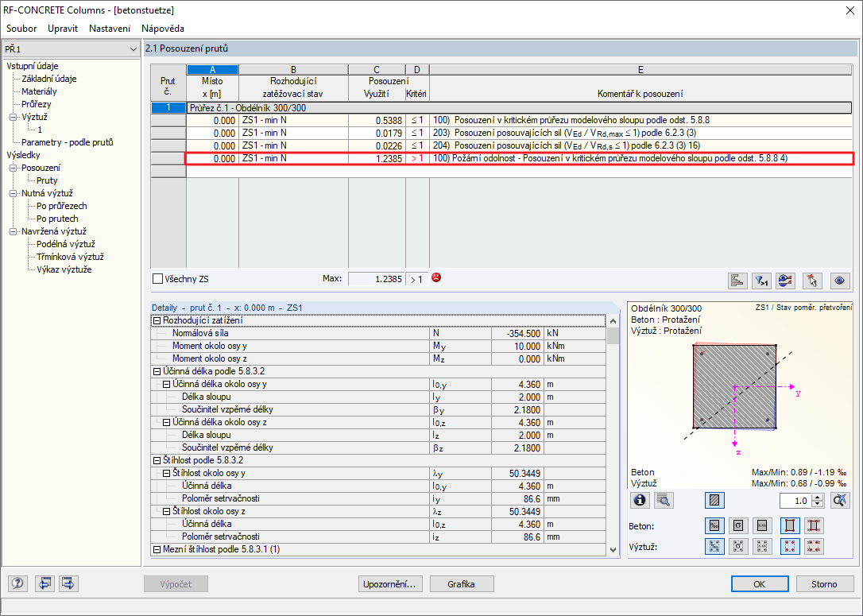Filter rows with ratio greater than 1
The height and width of the screenshot is (616, 863).
point(761,281)
